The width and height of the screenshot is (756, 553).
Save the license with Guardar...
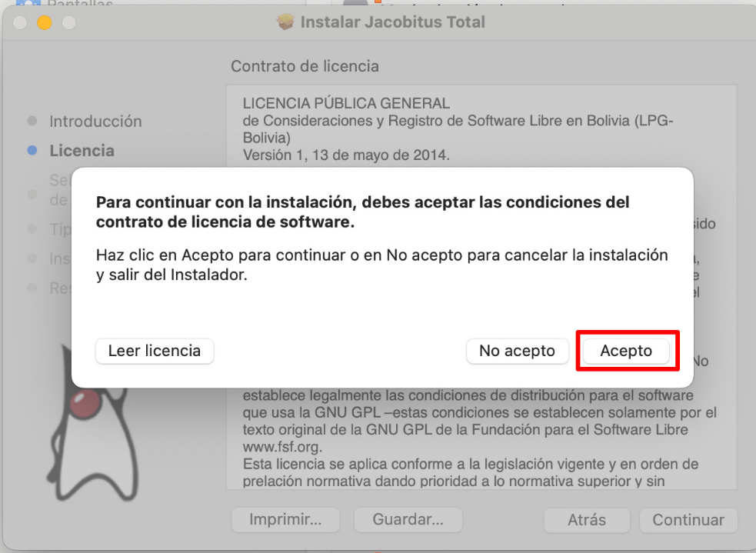(x=408, y=520)
